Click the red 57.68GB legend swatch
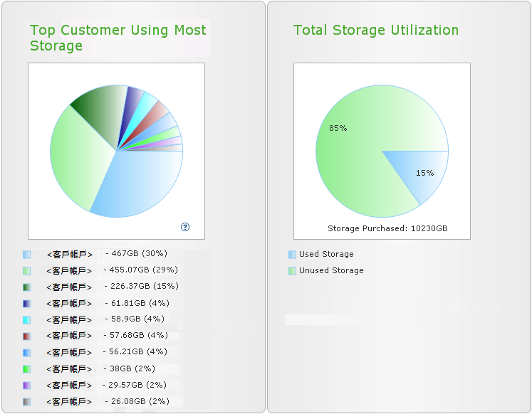The width and height of the screenshot is (532, 414). click(x=26, y=336)
